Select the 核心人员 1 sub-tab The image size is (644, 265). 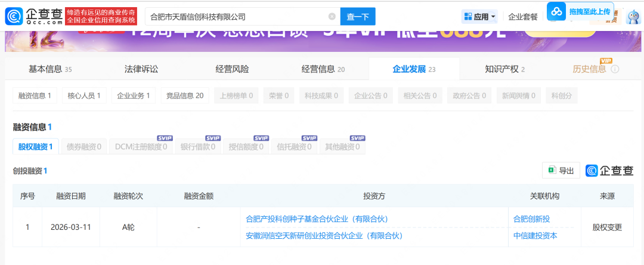pyautogui.click(x=84, y=95)
